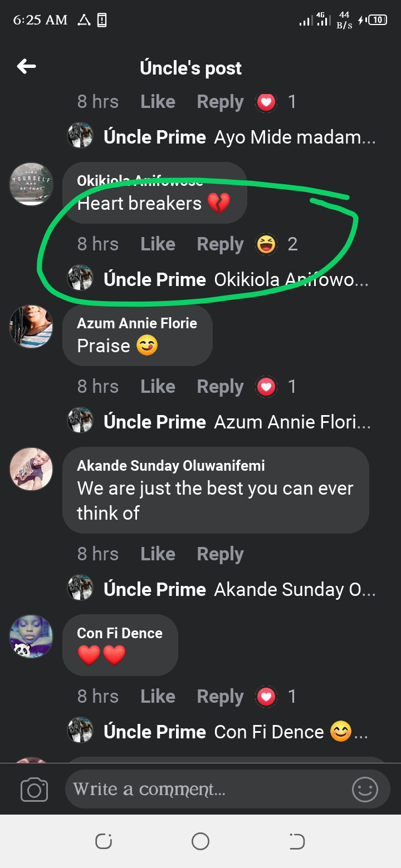The image size is (401, 868).
Task: Reply to Con Fi Dence's comment
Action: pos(220,696)
